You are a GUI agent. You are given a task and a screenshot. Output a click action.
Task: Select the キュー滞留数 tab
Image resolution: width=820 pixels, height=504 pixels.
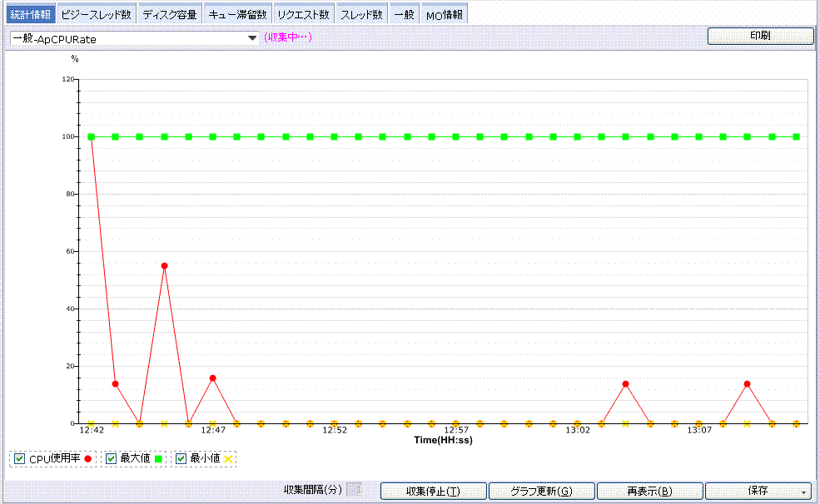coord(237,14)
